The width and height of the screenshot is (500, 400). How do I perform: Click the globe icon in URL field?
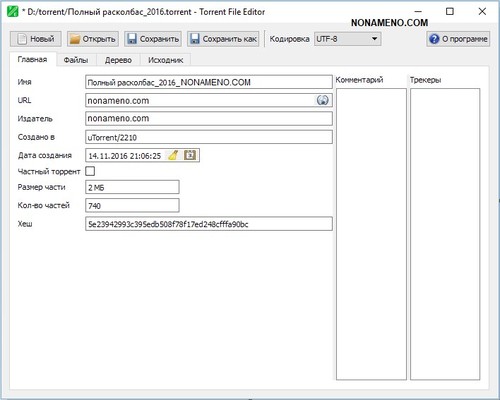(322, 100)
